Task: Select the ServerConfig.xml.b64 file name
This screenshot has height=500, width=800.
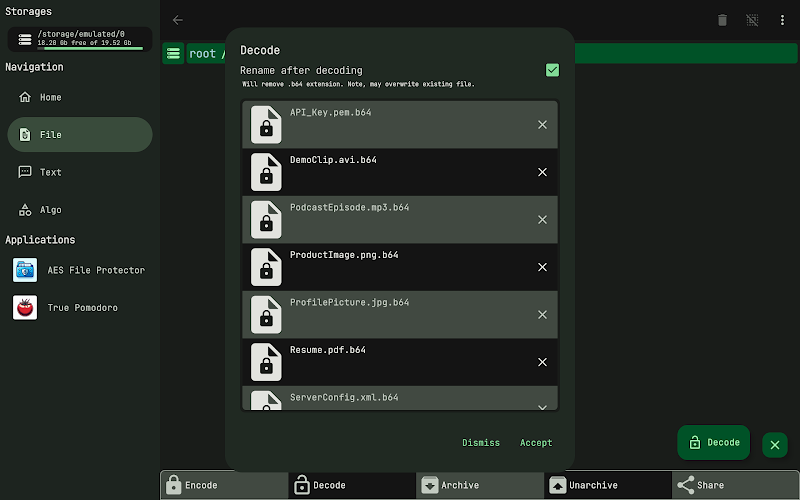Action: click(x=344, y=397)
